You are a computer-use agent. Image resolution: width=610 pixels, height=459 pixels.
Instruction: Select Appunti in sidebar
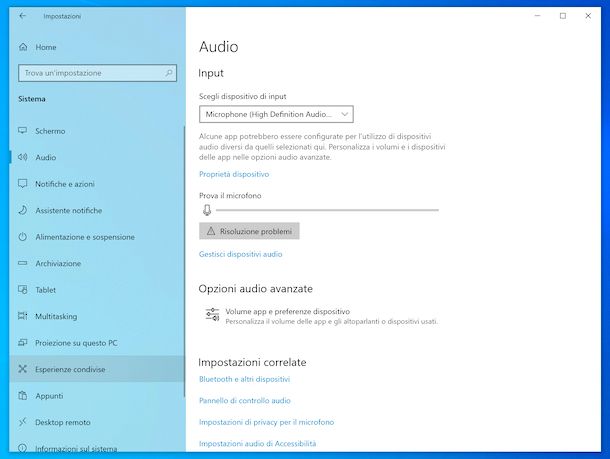coord(96,396)
